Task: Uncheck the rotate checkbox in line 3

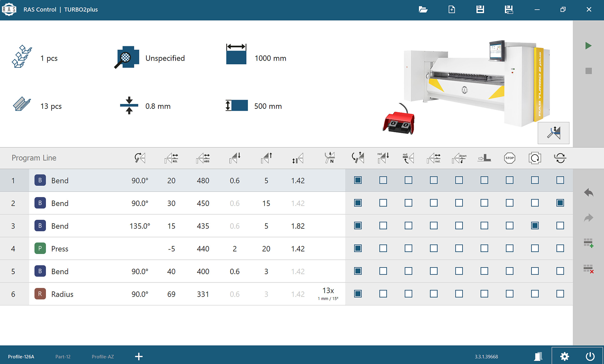Action: tap(535, 225)
